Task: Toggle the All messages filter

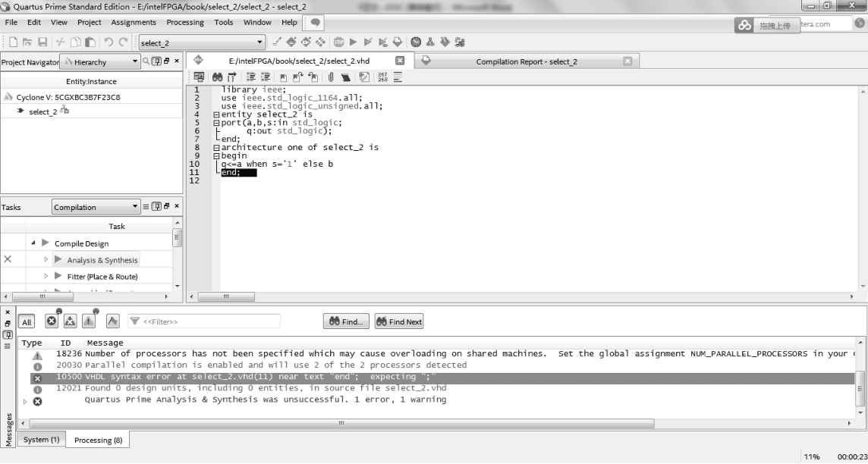Action: tap(27, 322)
